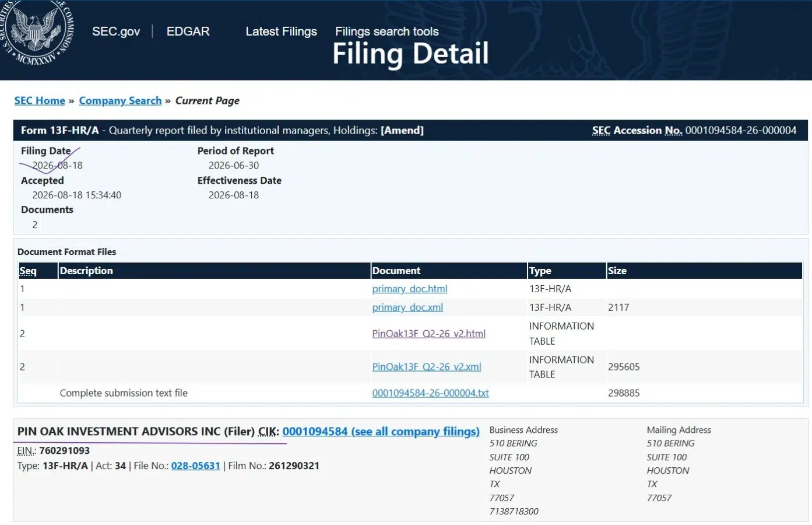Select size value 295605

624,367
